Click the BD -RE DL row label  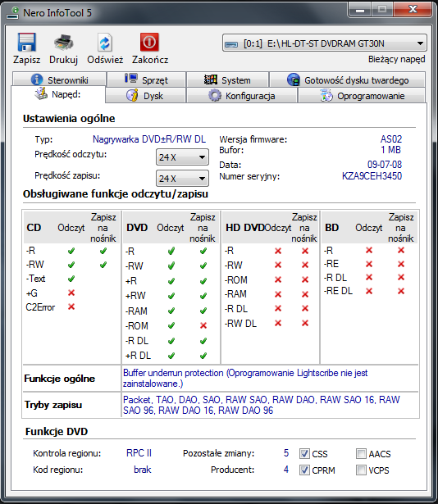[338, 291]
